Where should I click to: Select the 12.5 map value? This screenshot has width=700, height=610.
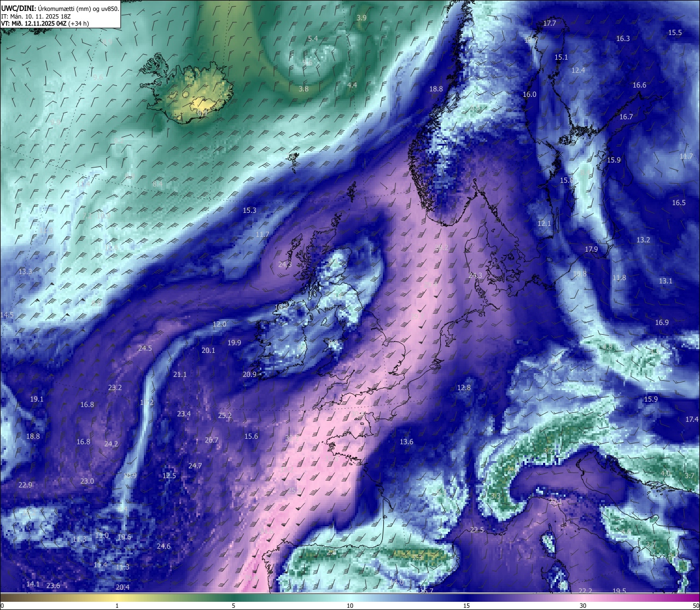click(169, 475)
